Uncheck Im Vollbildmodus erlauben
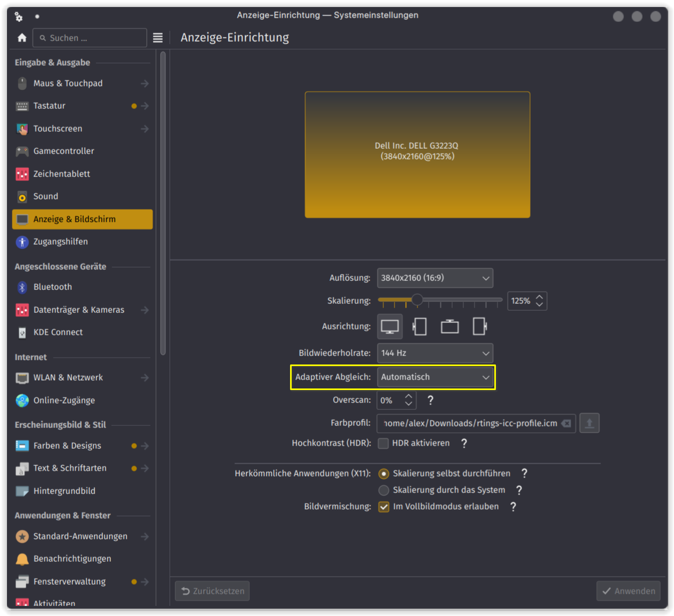 [x=384, y=506]
